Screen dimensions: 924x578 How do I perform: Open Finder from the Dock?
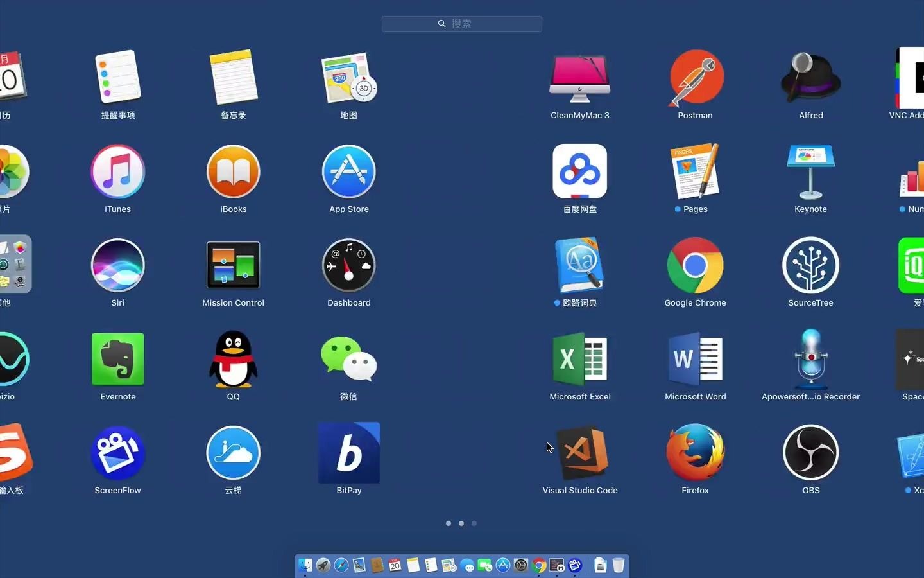click(305, 565)
